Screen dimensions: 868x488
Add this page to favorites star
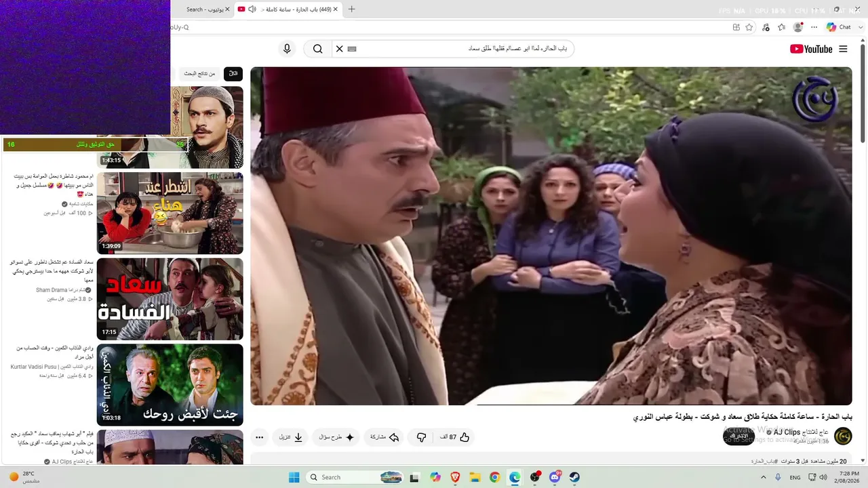pyautogui.click(x=749, y=27)
